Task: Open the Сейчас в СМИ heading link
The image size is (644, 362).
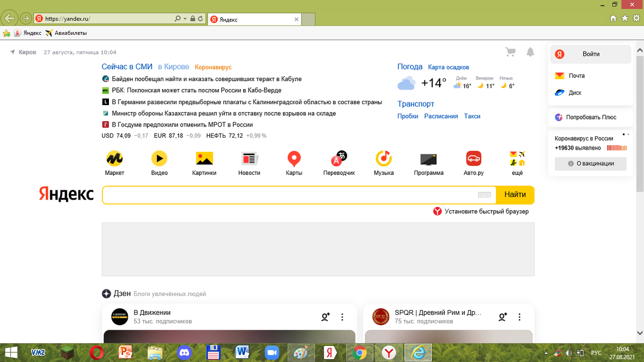Action: (127, 67)
